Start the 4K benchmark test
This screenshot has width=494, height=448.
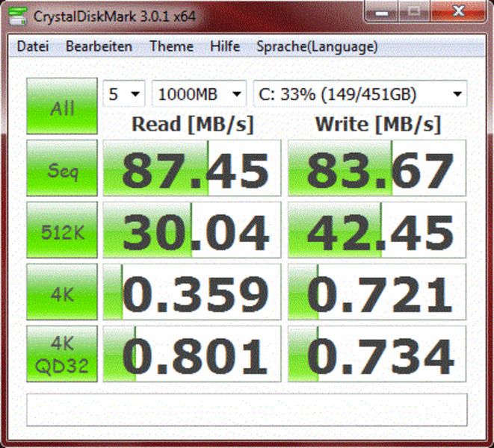(62, 292)
